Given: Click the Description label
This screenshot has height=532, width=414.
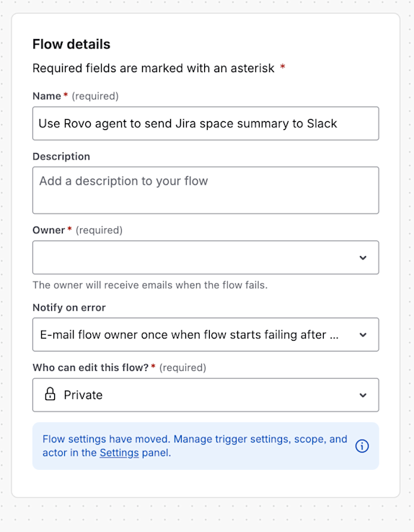Looking at the screenshot, I should [x=61, y=157].
